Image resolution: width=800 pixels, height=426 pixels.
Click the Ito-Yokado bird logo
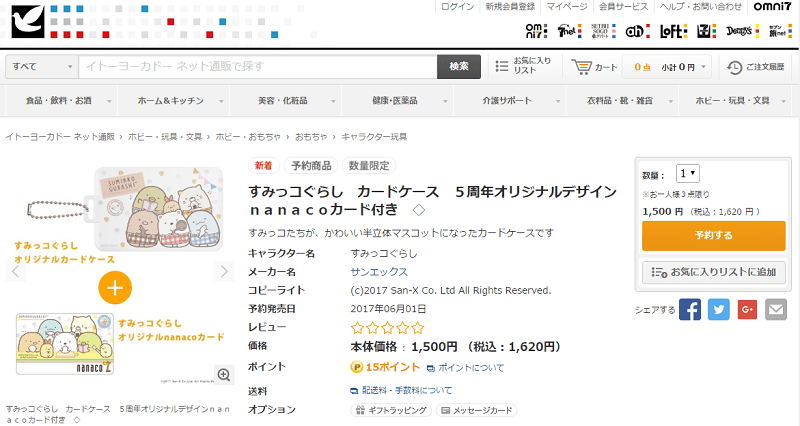point(28,22)
